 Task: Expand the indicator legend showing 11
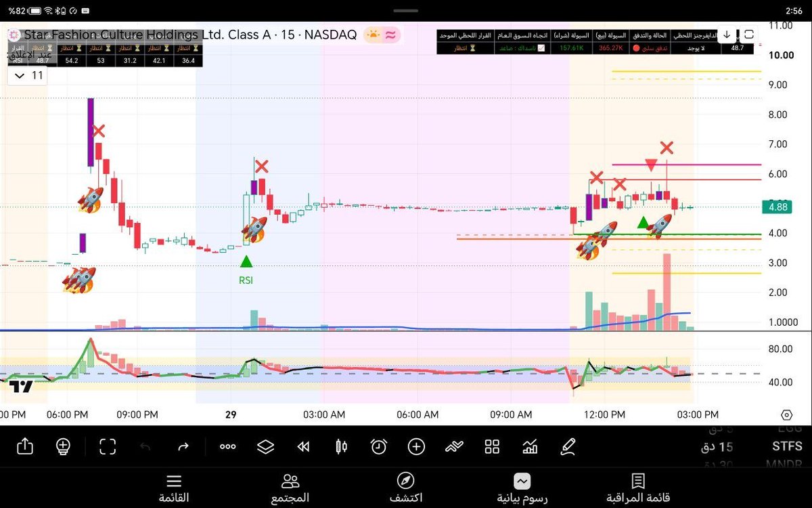pyautogui.click(x=27, y=75)
